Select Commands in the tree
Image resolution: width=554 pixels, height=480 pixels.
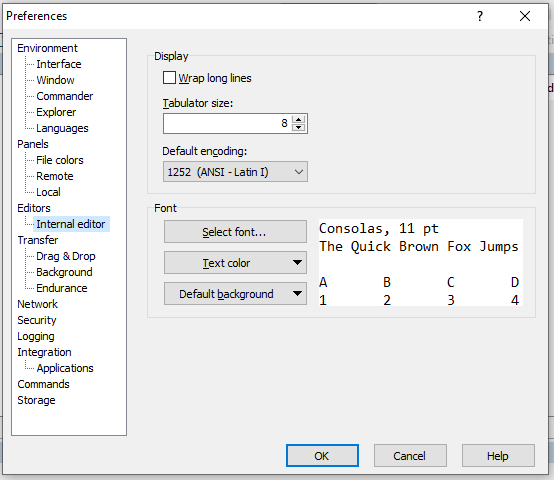43,384
